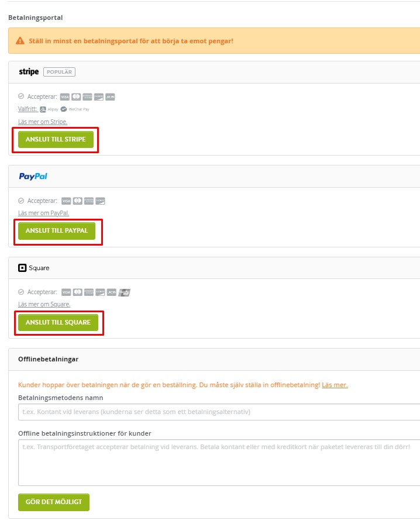Click the Betalningsmetodens namn label
The width and height of the screenshot is (420, 524).
point(60,398)
